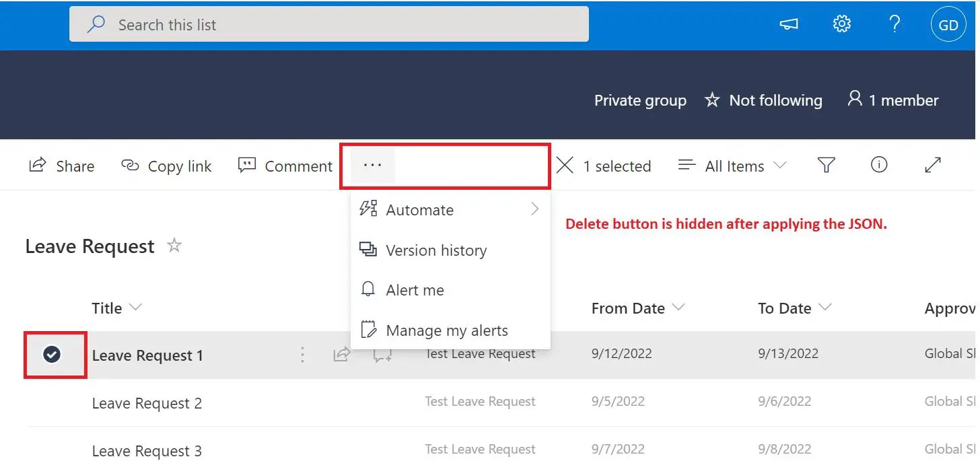The height and width of the screenshot is (461, 980).
Task: Open Manage my alerts
Action: coord(446,330)
